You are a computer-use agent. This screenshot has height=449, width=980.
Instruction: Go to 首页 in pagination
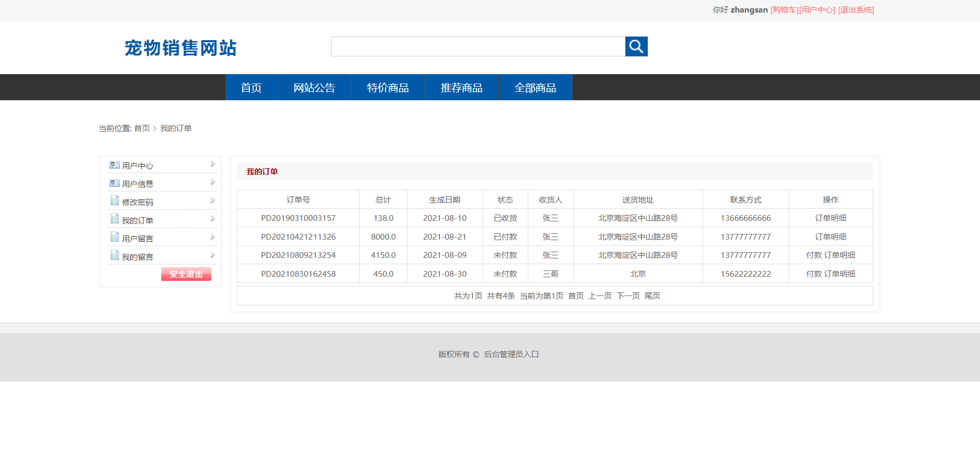576,296
